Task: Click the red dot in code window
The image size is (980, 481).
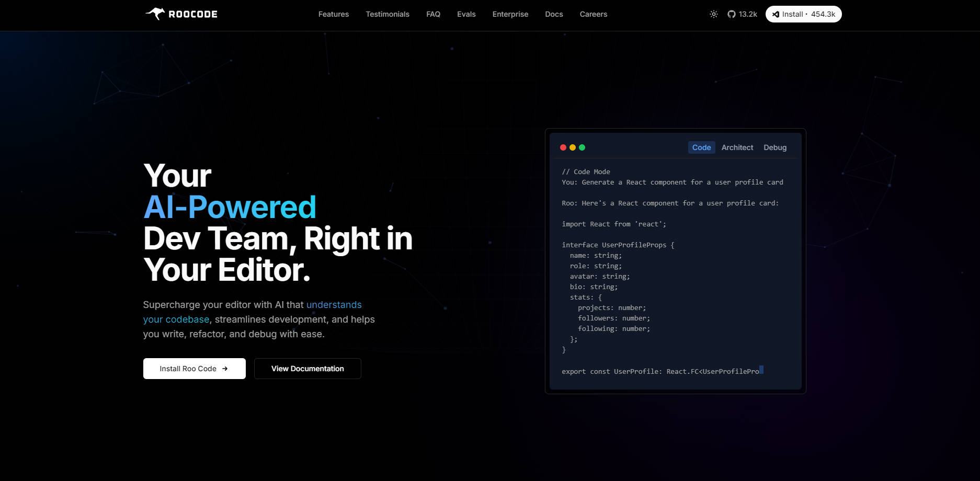Action: tap(563, 147)
